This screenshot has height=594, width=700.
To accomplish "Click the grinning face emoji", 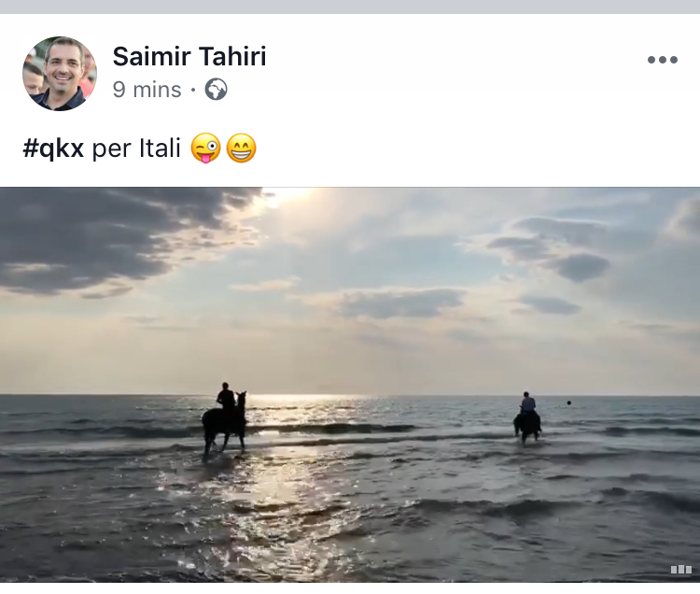I will [x=241, y=148].
